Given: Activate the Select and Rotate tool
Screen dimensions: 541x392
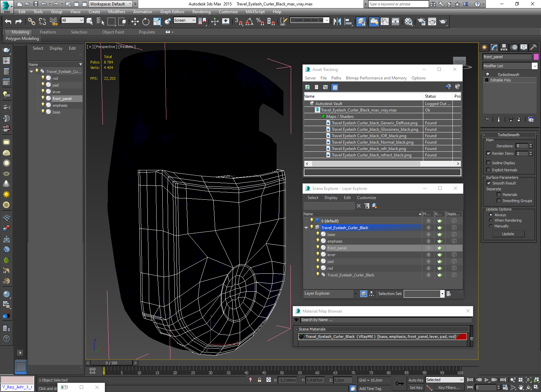Looking at the screenshot, I should pos(146,22).
